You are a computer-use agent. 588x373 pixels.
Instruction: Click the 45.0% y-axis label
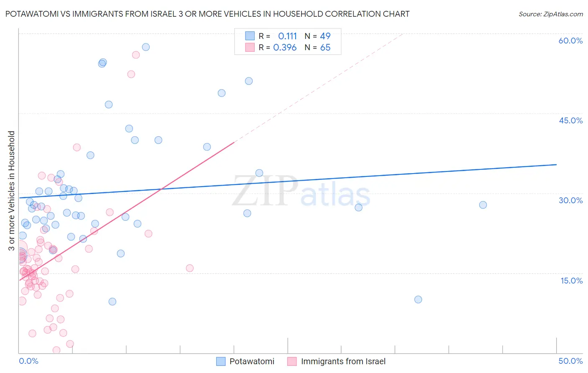570,120
